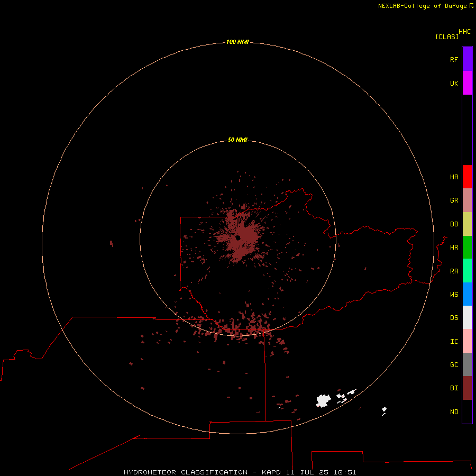
Task: Click the UK legend label
Action: [x=454, y=83]
